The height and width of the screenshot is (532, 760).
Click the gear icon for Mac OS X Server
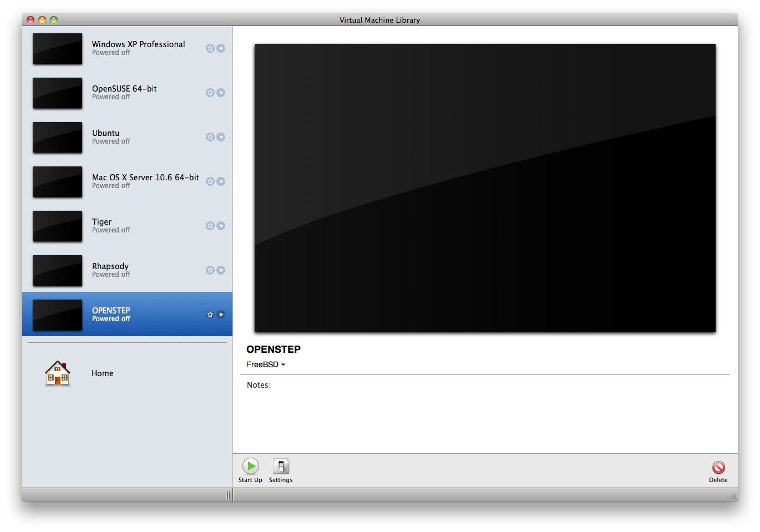pos(210,181)
